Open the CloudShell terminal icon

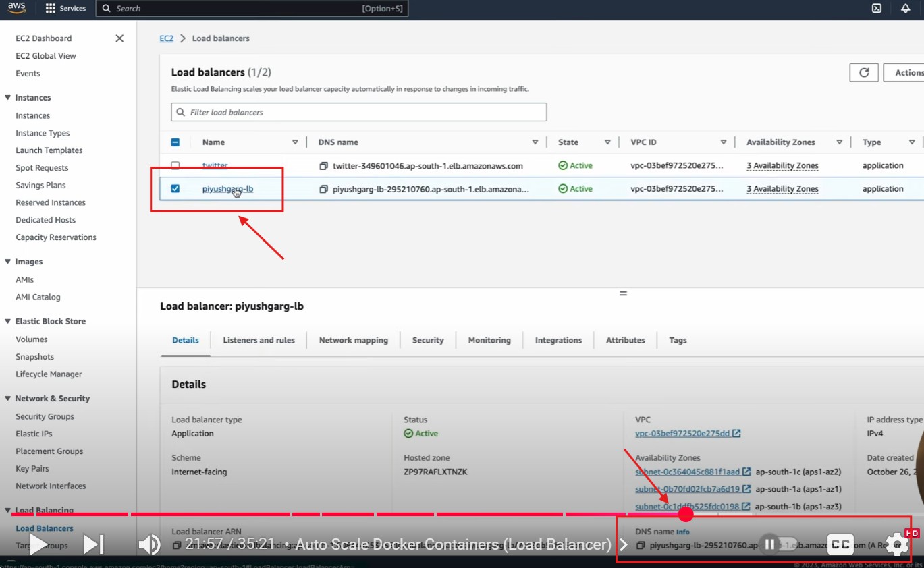pos(876,9)
